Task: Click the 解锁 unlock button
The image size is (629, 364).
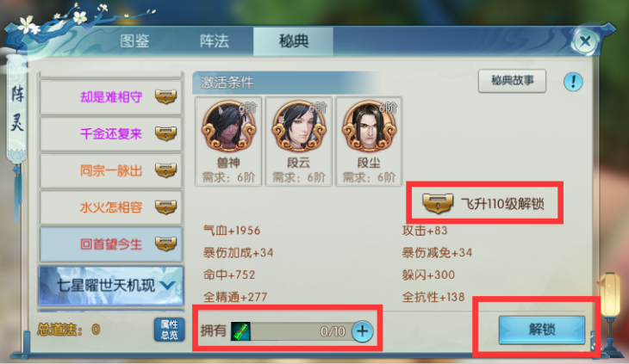Action: (542, 330)
